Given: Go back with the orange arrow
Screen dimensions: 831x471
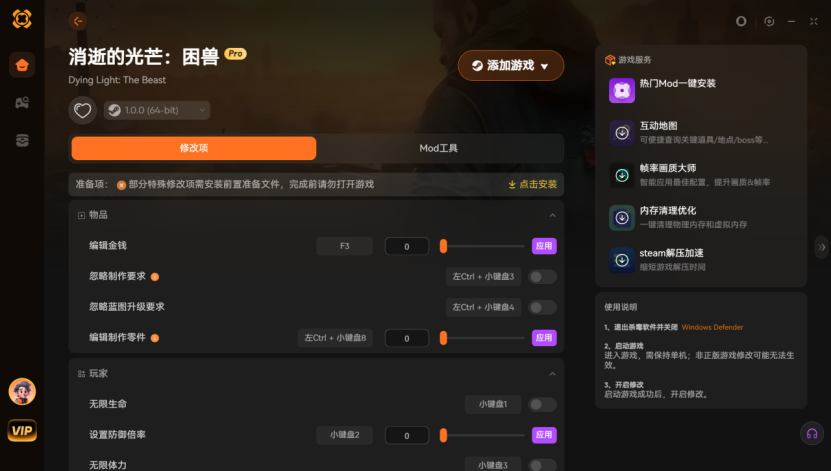Looking at the screenshot, I should [77, 21].
